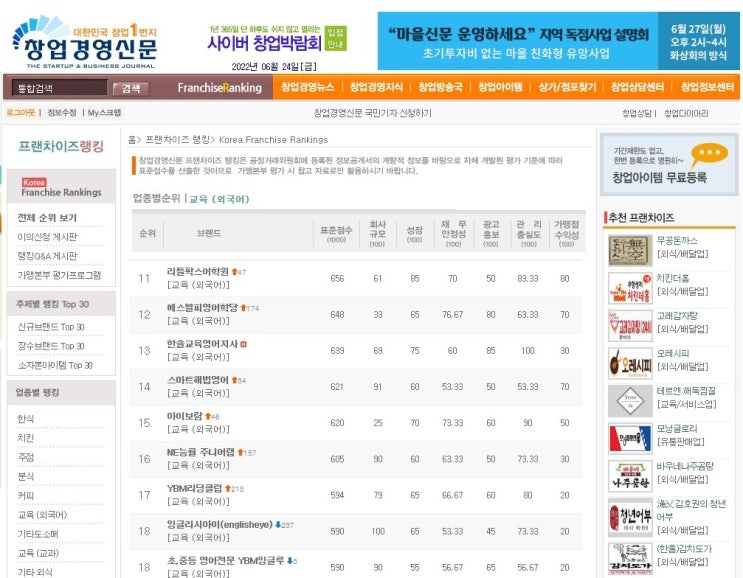Select 커피 industry ranking
743x578 pixels.
click(x=26, y=496)
